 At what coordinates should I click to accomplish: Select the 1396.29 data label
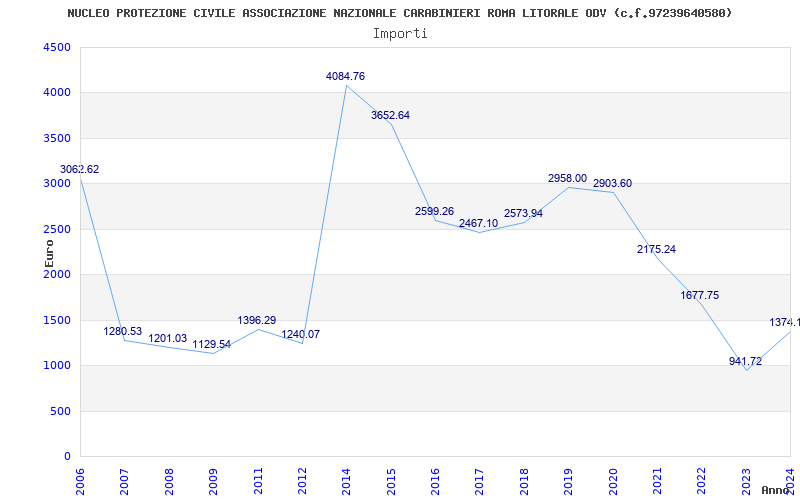(x=257, y=320)
